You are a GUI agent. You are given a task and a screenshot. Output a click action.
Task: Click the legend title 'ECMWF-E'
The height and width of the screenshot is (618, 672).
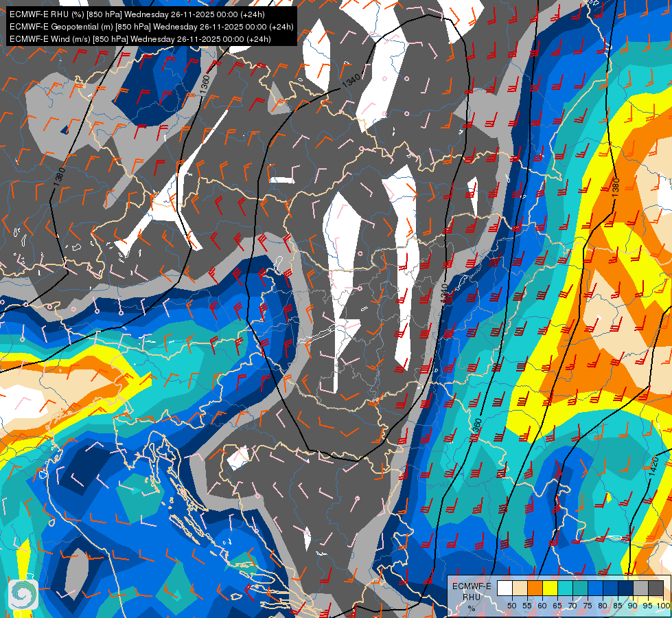tap(472, 586)
